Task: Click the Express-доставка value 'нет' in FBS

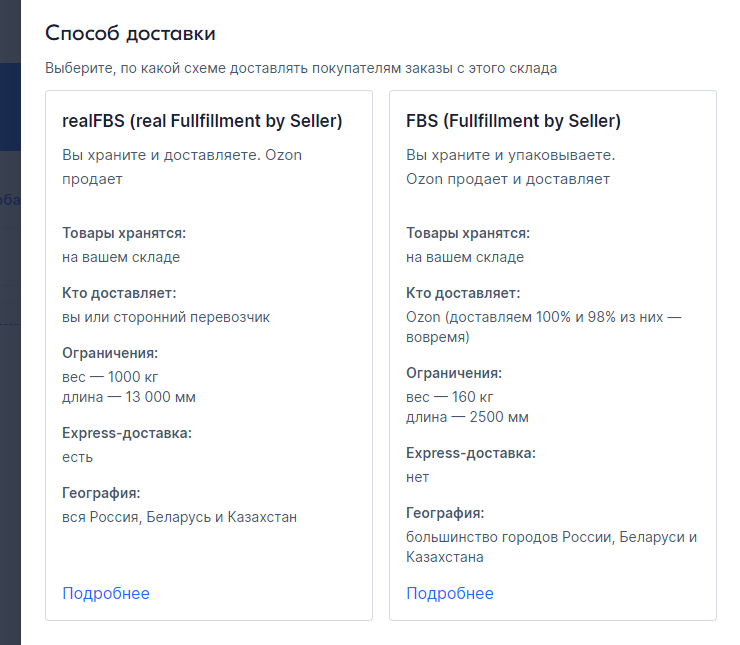Action: [x=418, y=477]
